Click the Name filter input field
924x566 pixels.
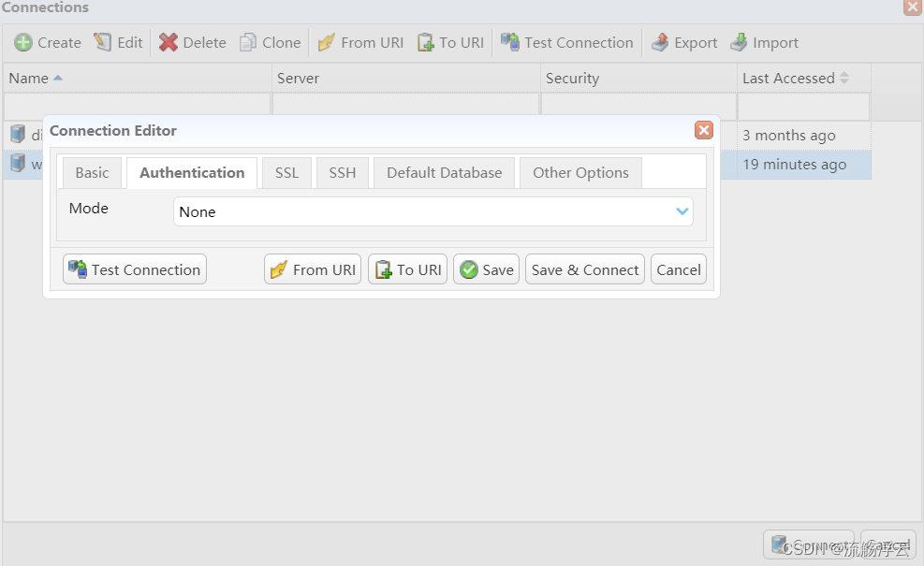(138, 107)
